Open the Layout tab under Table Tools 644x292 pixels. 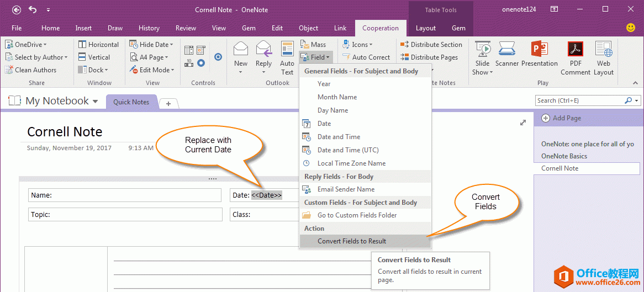coord(425,28)
